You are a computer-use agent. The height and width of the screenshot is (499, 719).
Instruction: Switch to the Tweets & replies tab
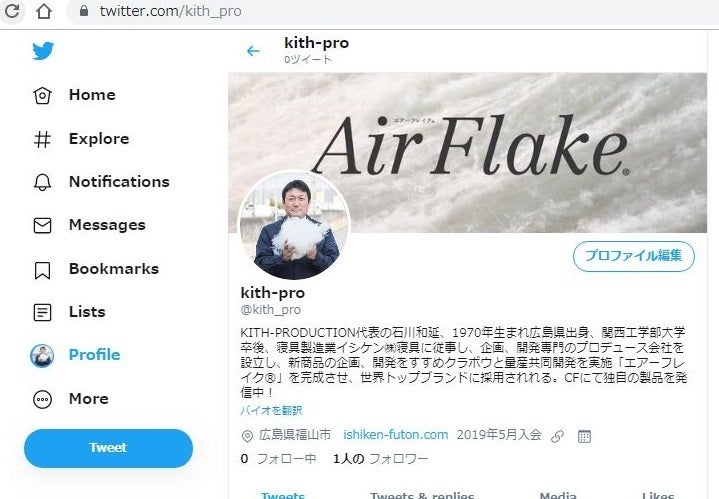[422, 495]
